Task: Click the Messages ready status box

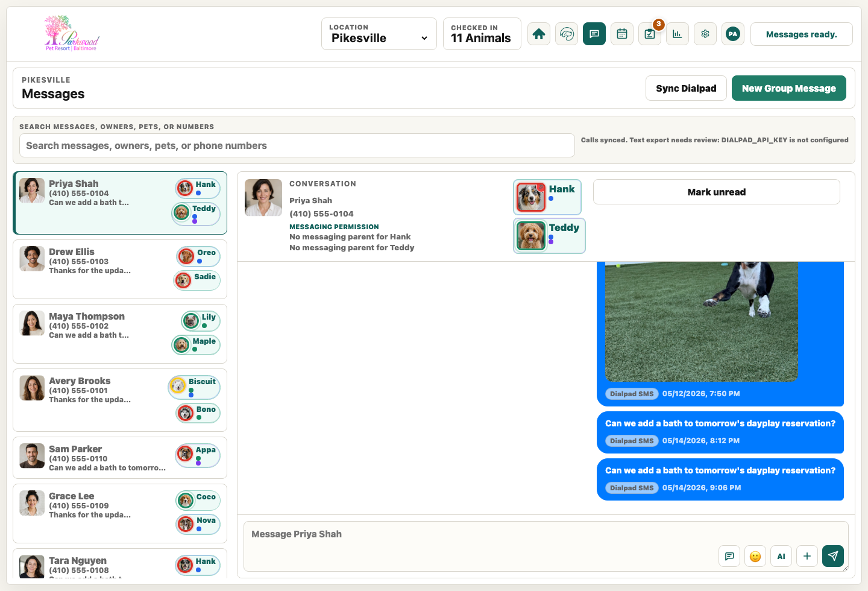Action: click(x=802, y=34)
